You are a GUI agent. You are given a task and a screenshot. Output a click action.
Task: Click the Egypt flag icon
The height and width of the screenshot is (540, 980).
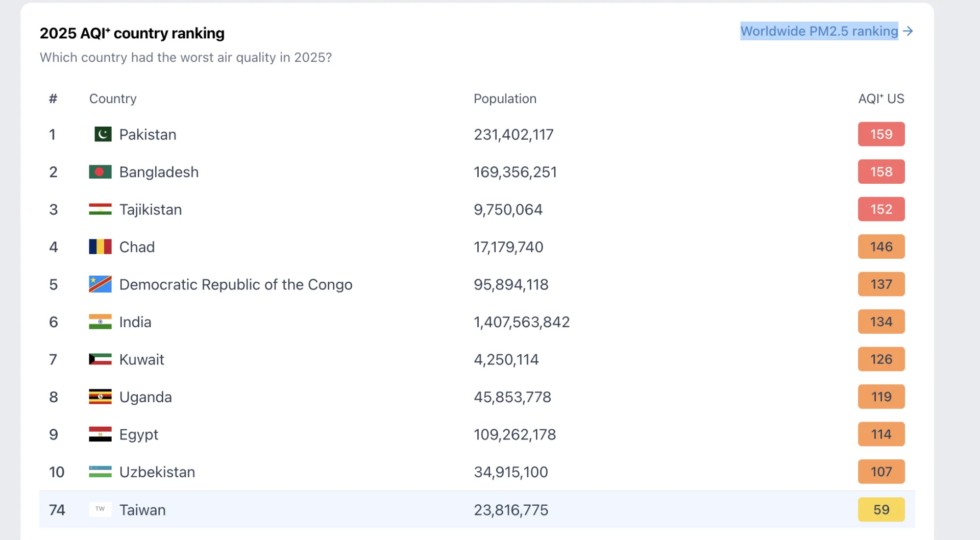coord(100,434)
